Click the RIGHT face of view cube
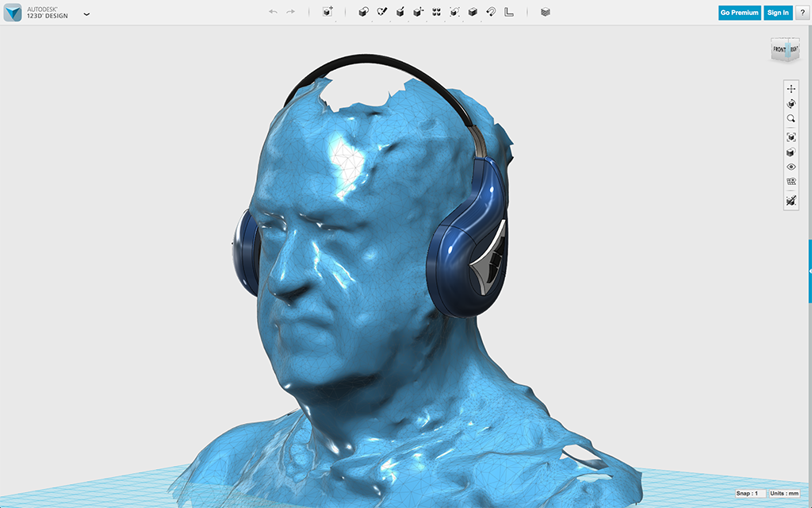 (794, 48)
